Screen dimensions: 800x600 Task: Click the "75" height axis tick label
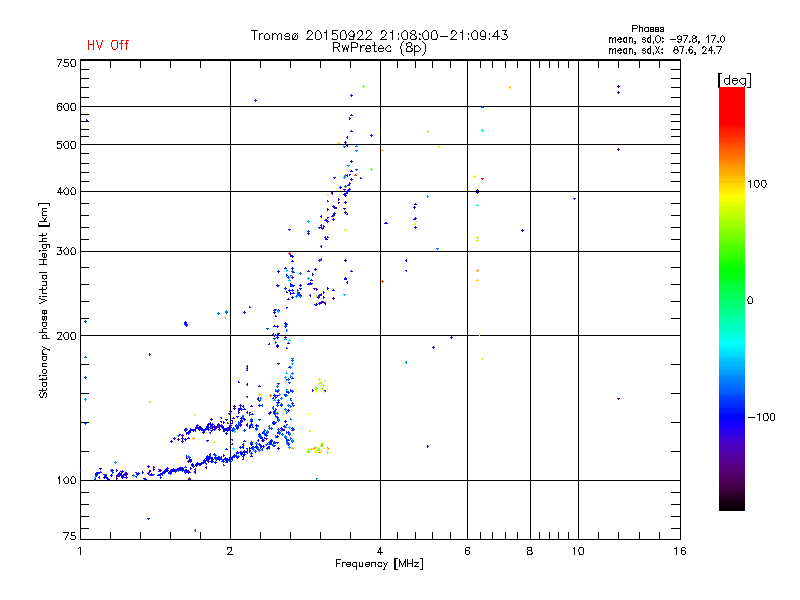[x=70, y=536]
